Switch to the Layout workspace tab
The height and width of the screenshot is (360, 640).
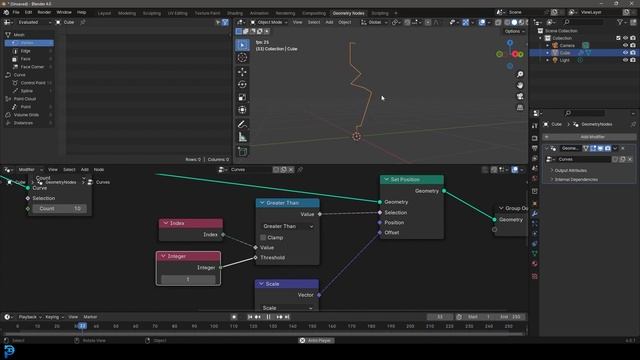104,13
